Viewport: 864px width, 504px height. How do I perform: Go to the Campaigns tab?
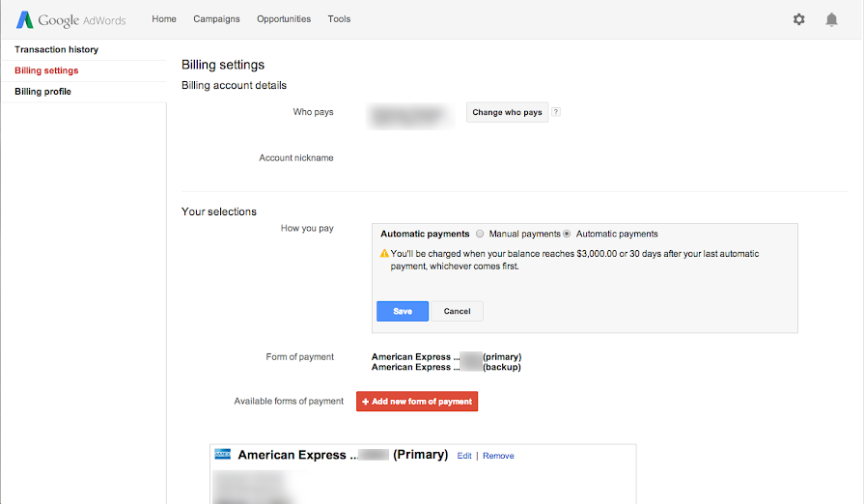(x=216, y=19)
